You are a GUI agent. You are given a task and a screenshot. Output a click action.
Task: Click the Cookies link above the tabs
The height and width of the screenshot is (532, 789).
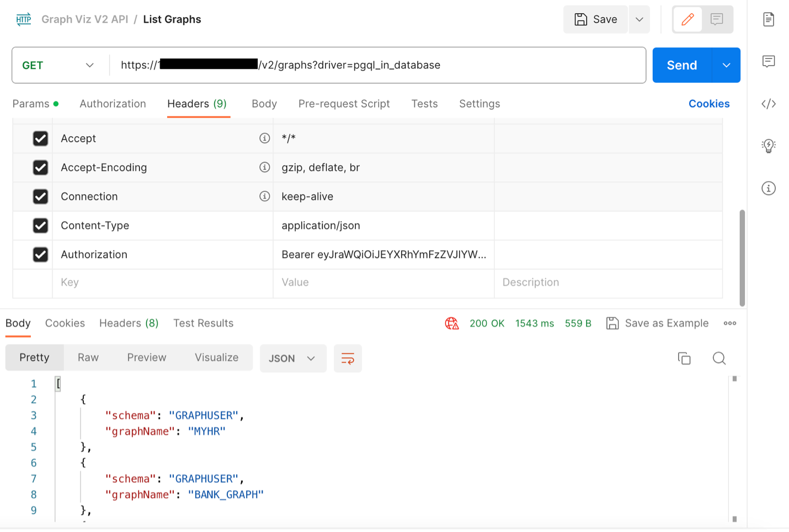(x=709, y=104)
